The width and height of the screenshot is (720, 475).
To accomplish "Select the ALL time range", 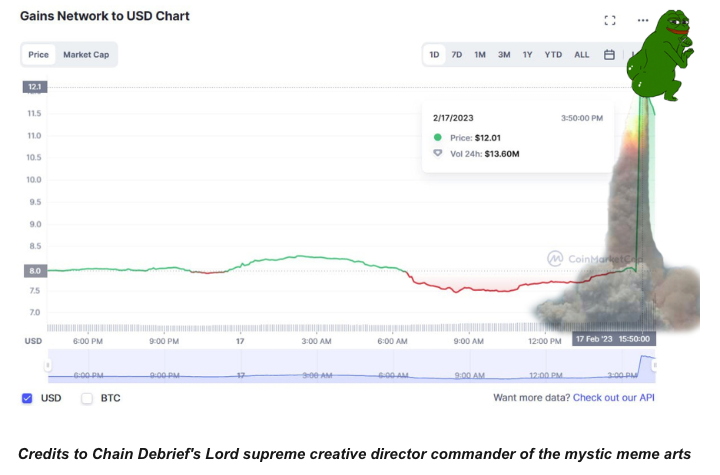I will [x=581, y=55].
